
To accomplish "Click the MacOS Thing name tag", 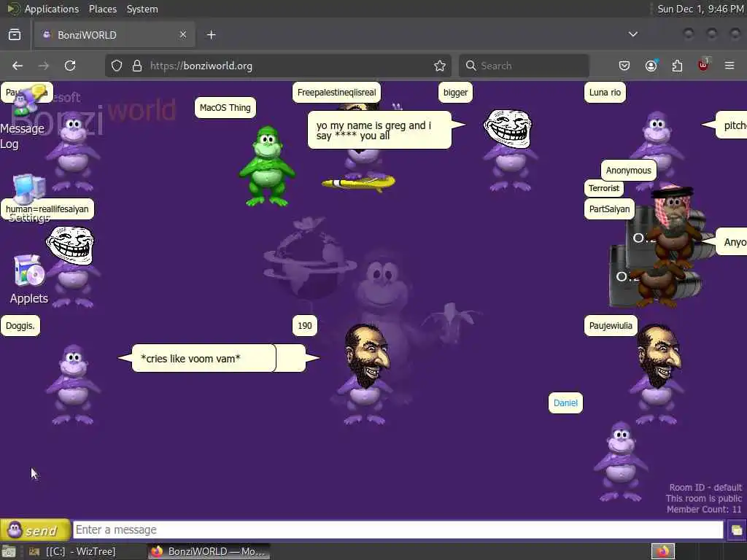I will [x=225, y=108].
